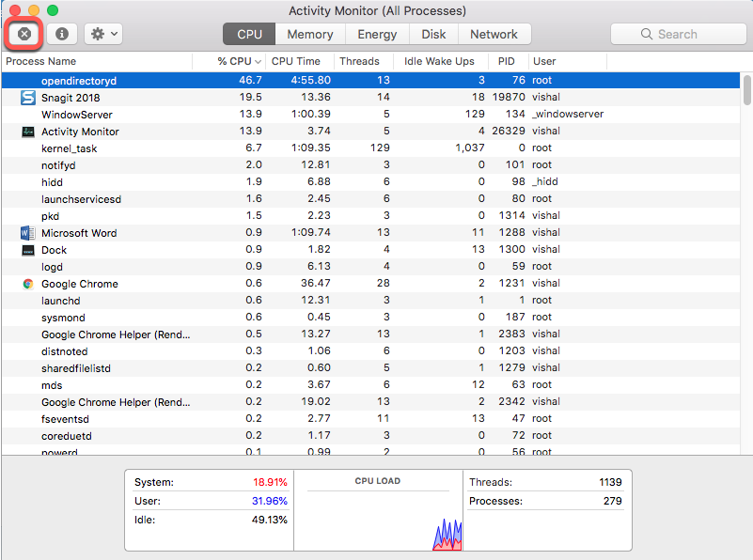
Task: Click the search magnifier icon
Action: point(647,34)
